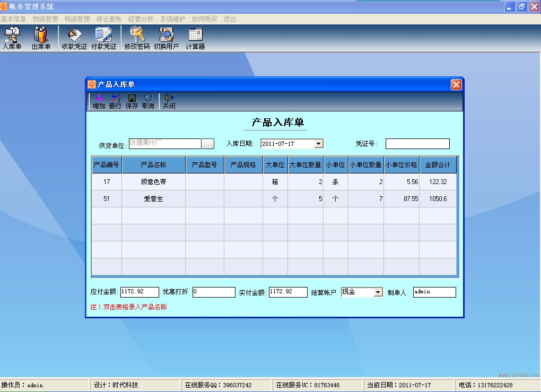This screenshot has height=392, width=541.
Task: Click the 取消 undo icon
Action: click(148, 102)
